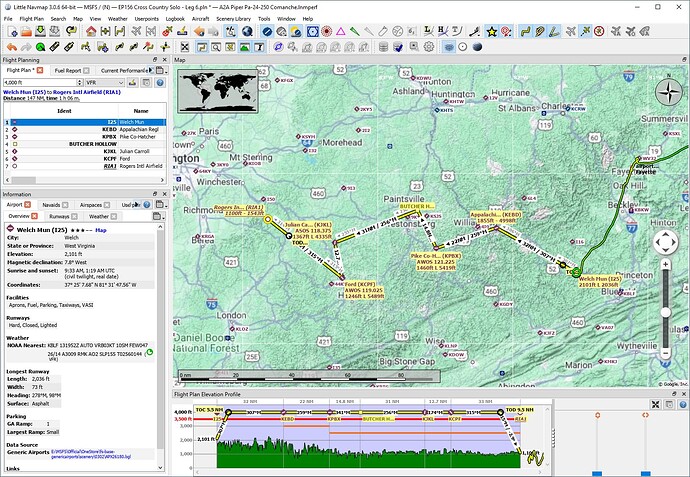Image resolution: width=690 pixels, height=477 pixels.
Task: Click the cruise altitude input field
Action: [40, 82]
